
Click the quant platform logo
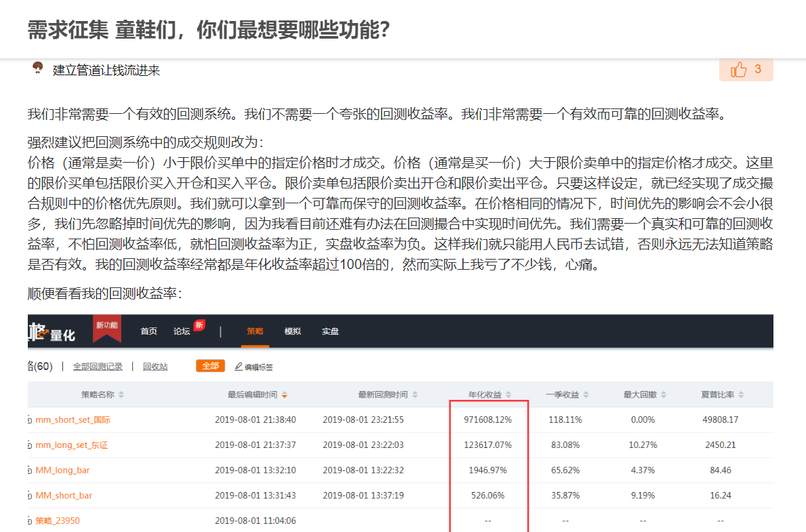pyautogui.click(x=52, y=333)
